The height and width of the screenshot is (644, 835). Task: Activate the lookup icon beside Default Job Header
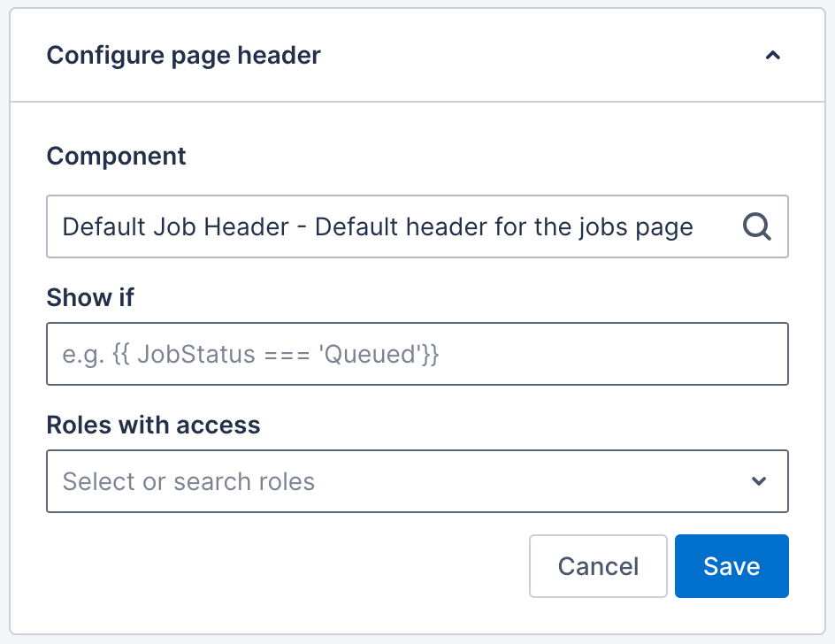[x=756, y=226]
